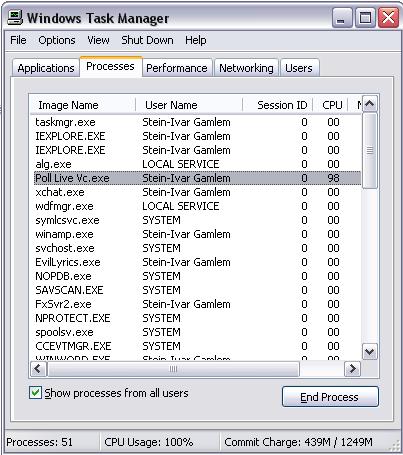This screenshot has height=455, width=403.
Task: Open the Users tab
Action: (x=299, y=68)
